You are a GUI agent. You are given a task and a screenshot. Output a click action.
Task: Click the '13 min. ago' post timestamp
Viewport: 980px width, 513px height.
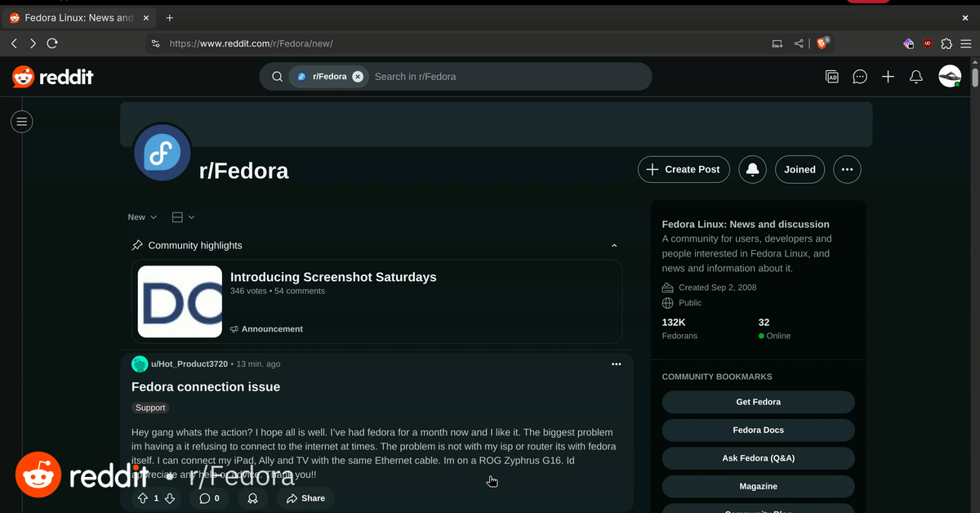[258, 364]
